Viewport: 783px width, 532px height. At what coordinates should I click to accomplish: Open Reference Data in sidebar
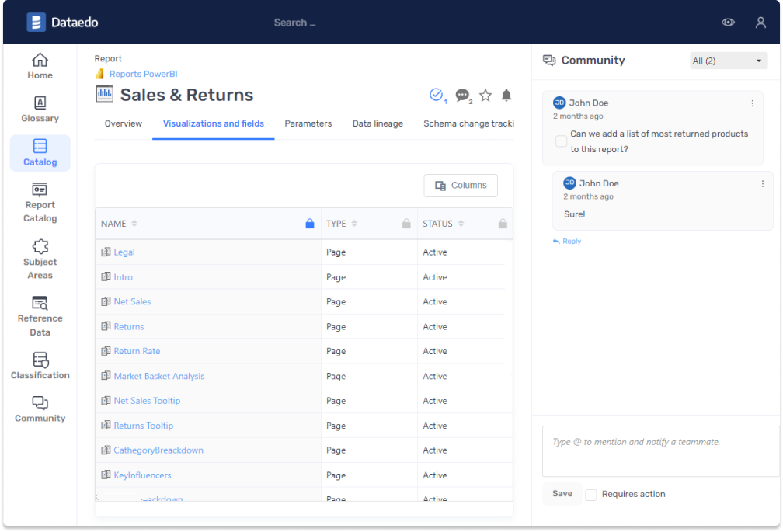pos(40,304)
